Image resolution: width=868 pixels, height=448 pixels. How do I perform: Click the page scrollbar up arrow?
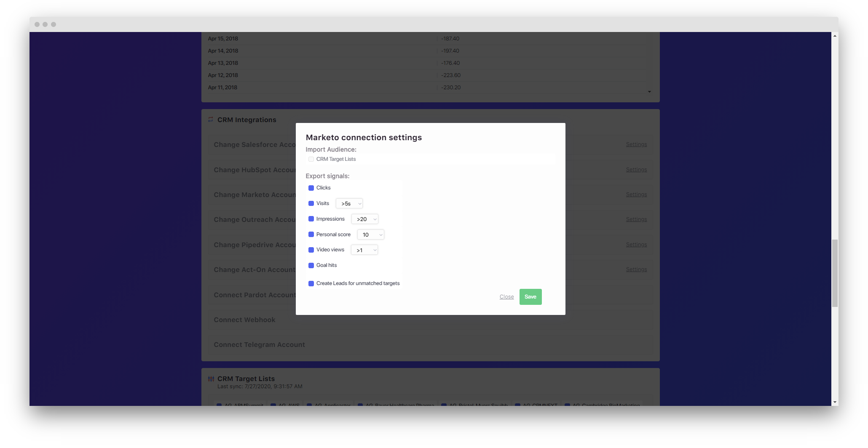coord(835,36)
